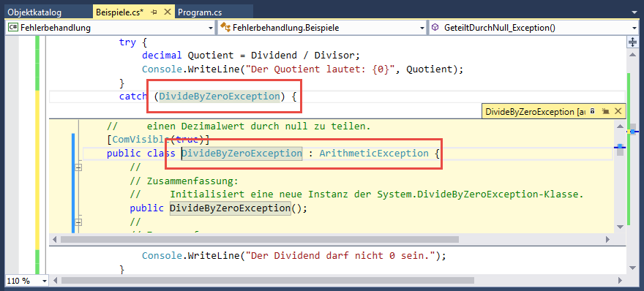
Task: Click the main editor scroll-left arrow
Action: click(54, 281)
